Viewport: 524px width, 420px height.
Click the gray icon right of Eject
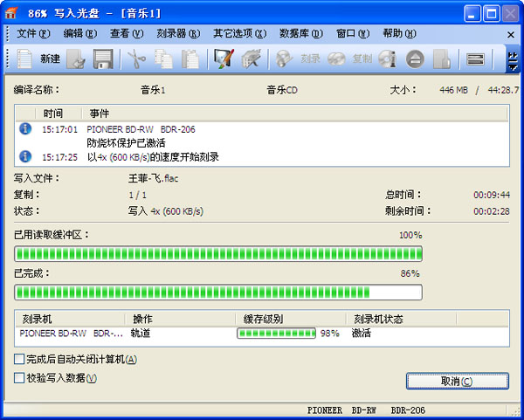tap(441, 59)
